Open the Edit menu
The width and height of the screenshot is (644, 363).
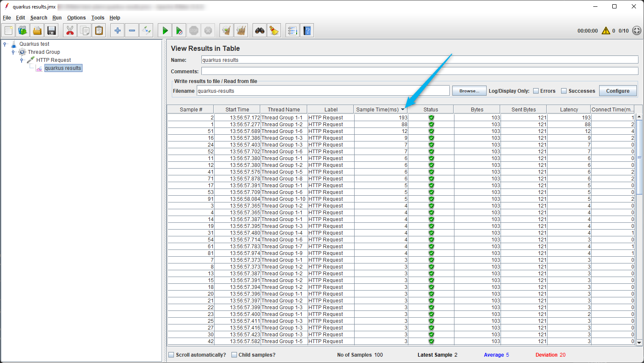20,18
